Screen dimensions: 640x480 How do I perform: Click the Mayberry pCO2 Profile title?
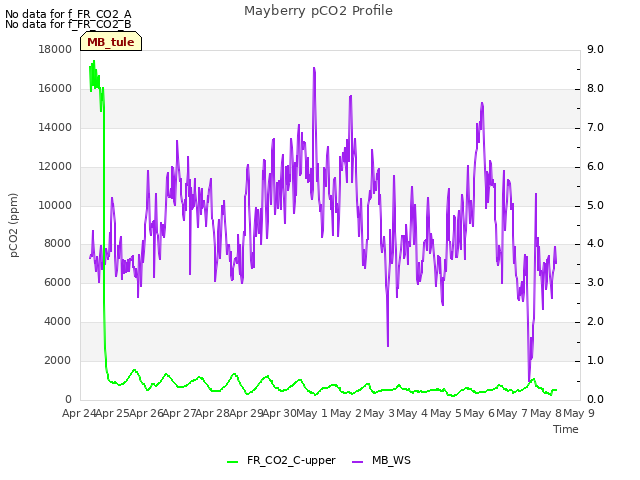318,11
